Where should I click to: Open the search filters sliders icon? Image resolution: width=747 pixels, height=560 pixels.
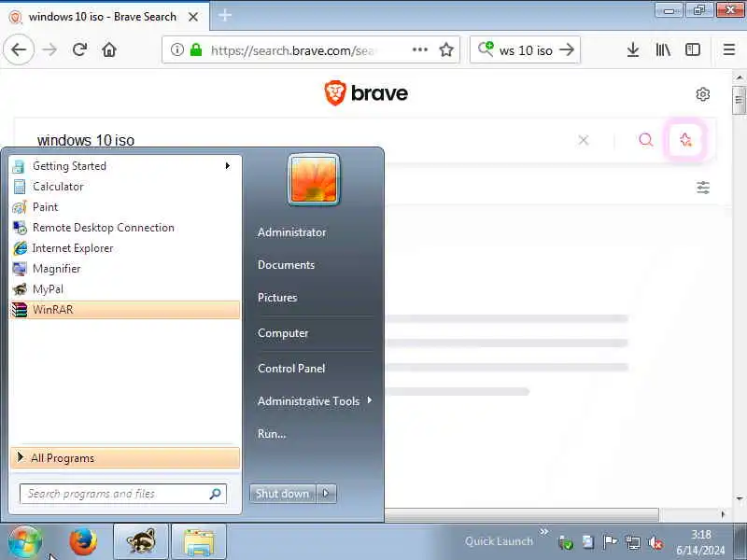coord(703,188)
